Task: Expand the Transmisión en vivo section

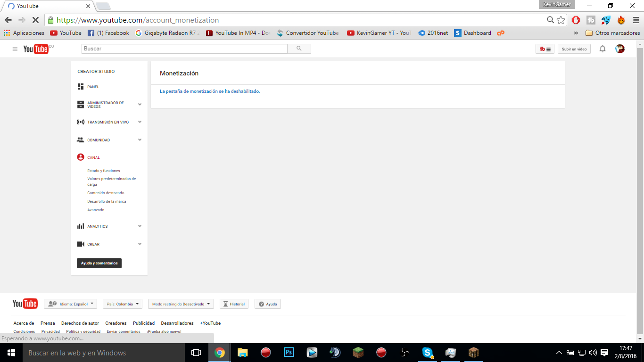Action: tap(140, 122)
